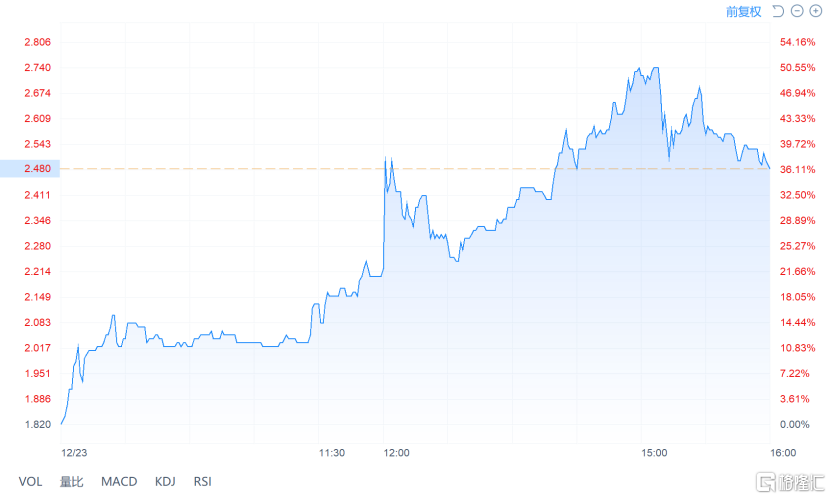Screen dimensions: 831x499
Task: Open the 前复权 adjustment dropdown
Action: pos(743,12)
